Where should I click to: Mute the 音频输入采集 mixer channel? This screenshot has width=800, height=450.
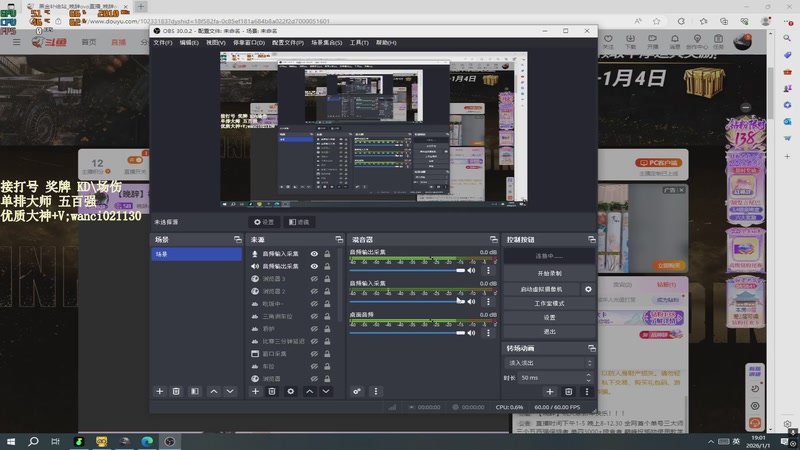(471, 302)
